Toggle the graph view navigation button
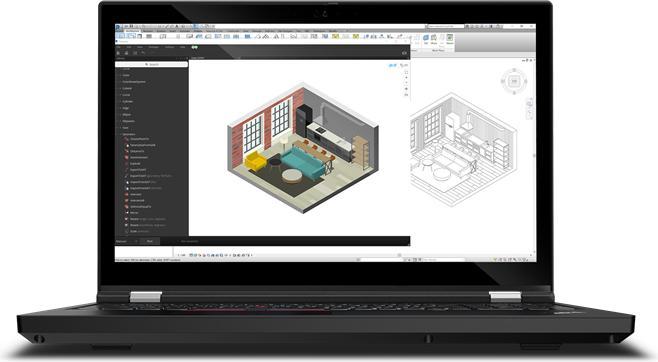658x362 pixels. (393, 65)
